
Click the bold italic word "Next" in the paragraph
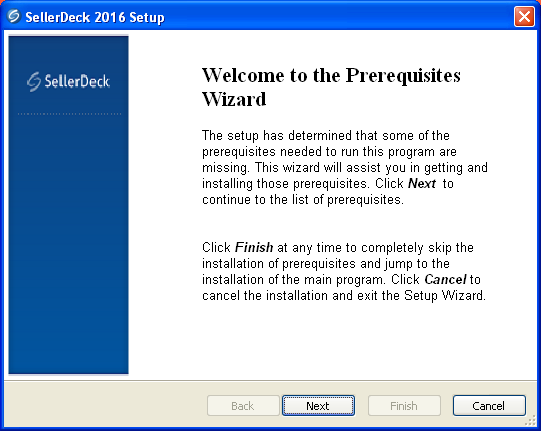coord(422,184)
